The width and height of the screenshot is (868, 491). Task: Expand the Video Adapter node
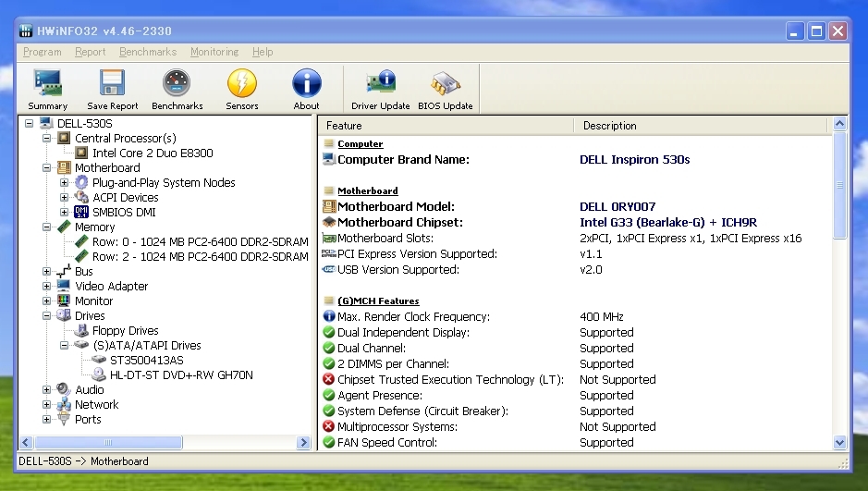47,287
